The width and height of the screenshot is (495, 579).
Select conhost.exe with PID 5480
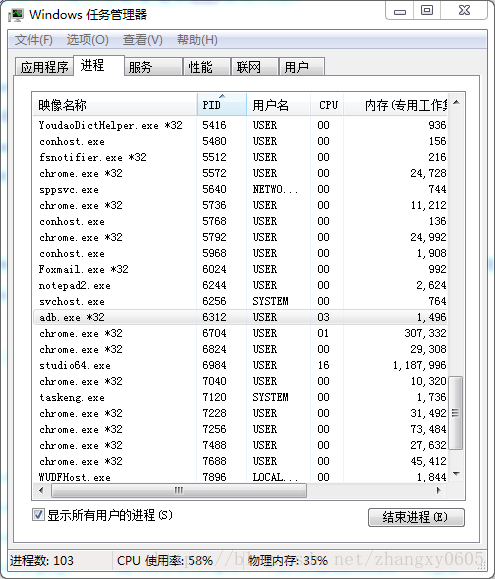pyautogui.click(x=240, y=141)
